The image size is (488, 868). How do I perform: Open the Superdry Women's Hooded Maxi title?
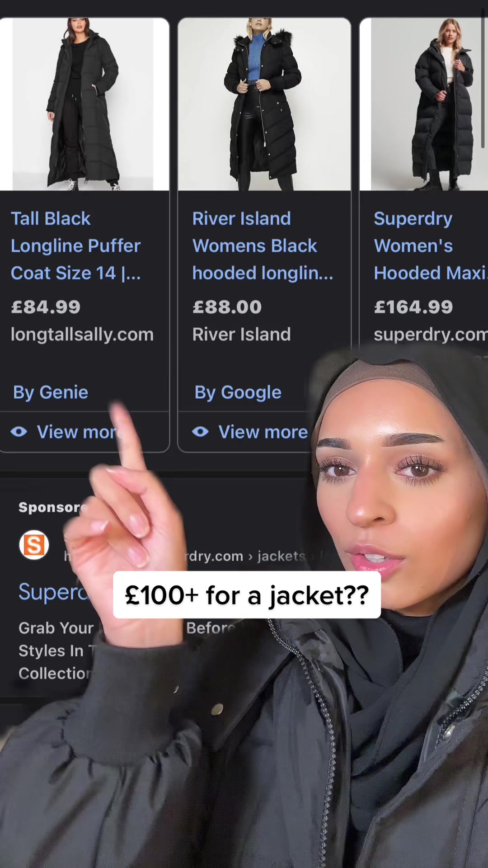[x=430, y=246]
